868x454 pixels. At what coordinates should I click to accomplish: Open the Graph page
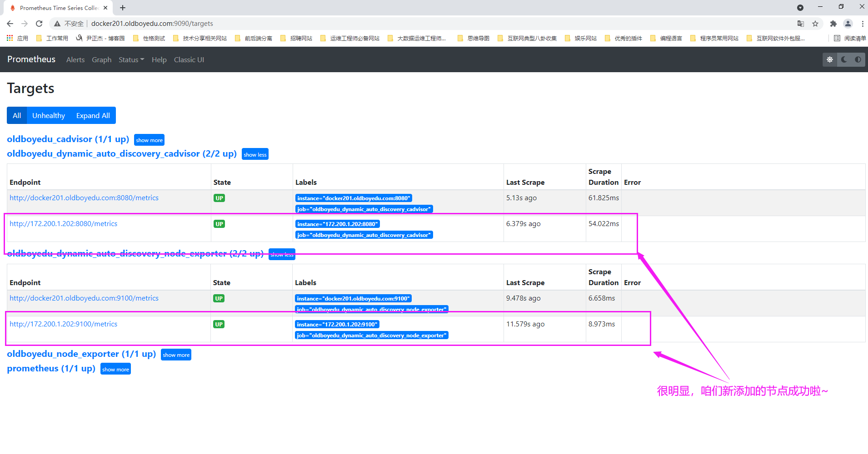pyautogui.click(x=102, y=59)
